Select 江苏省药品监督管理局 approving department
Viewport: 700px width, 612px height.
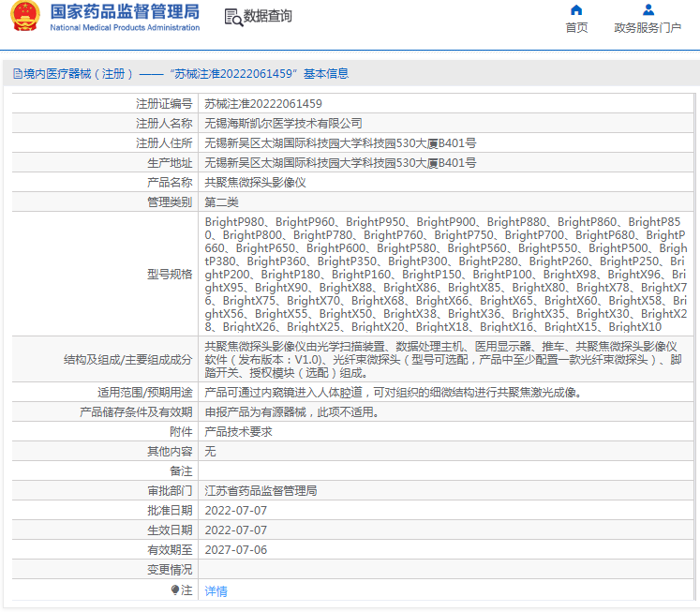pos(261,490)
